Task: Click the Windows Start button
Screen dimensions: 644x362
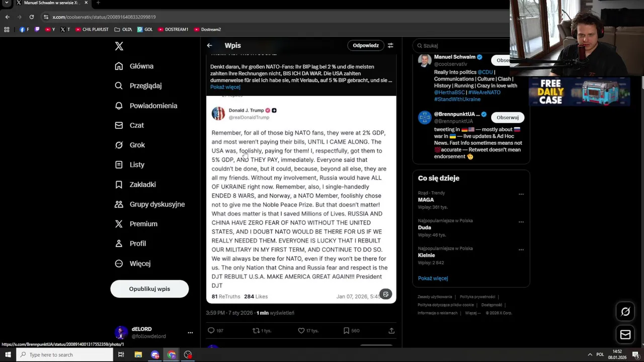Action: point(8,354)
